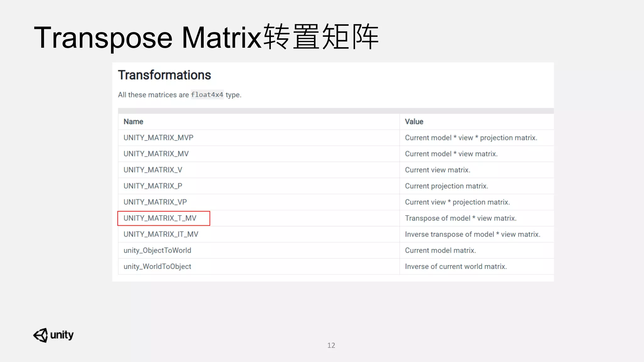
Task: Click the Value column header
Action: [x=414, y=122]
